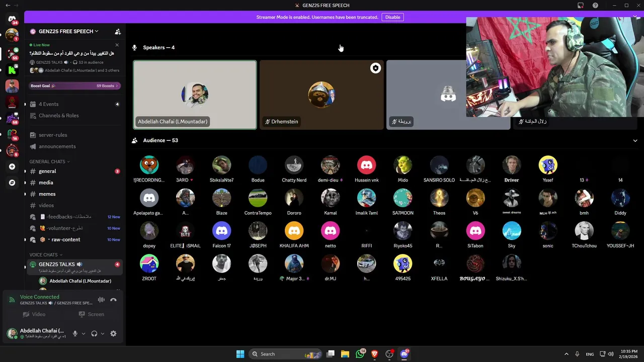Screen dimensions: 644x362
Task: Open WhatsApp from the taskbar
Action: [x=360, y=354]
